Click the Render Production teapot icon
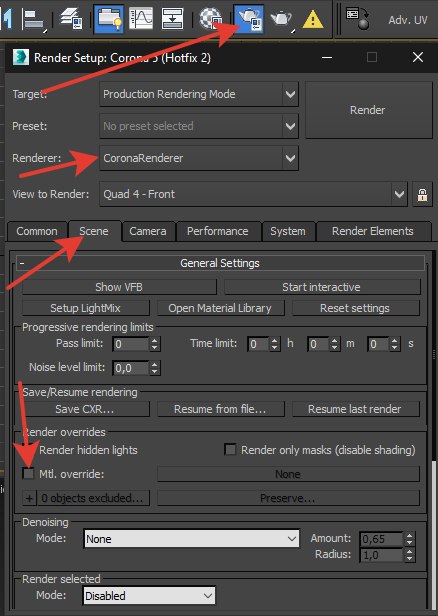Screen dimensions: 438x616 click(x=281, y=18)
